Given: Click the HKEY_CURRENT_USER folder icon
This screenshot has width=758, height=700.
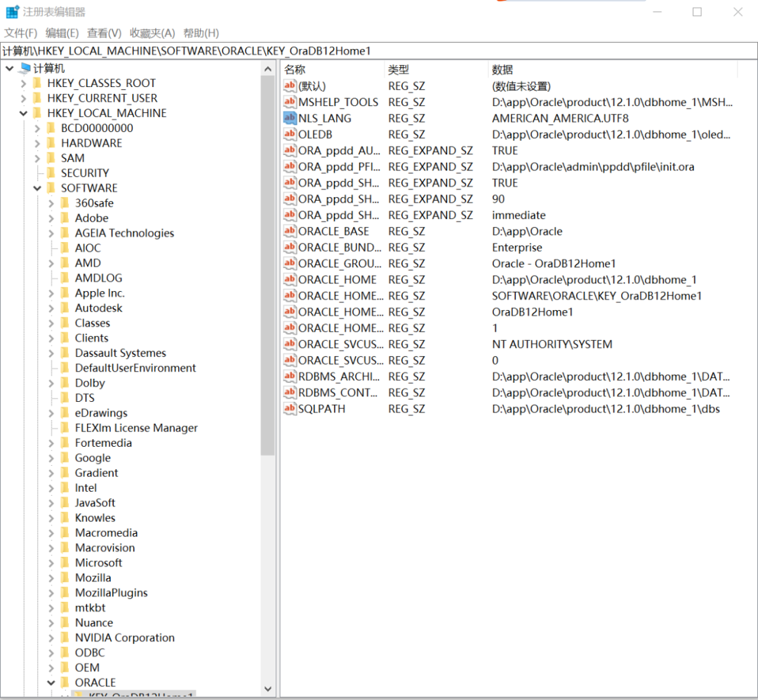Looking at the screenshot, I should (x=37, y=98).
